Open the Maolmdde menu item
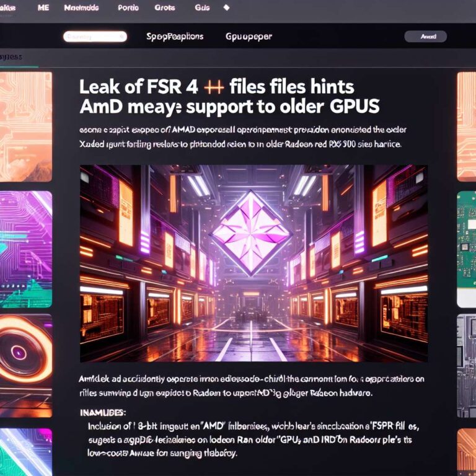476x476 pixels. [81, 8]
